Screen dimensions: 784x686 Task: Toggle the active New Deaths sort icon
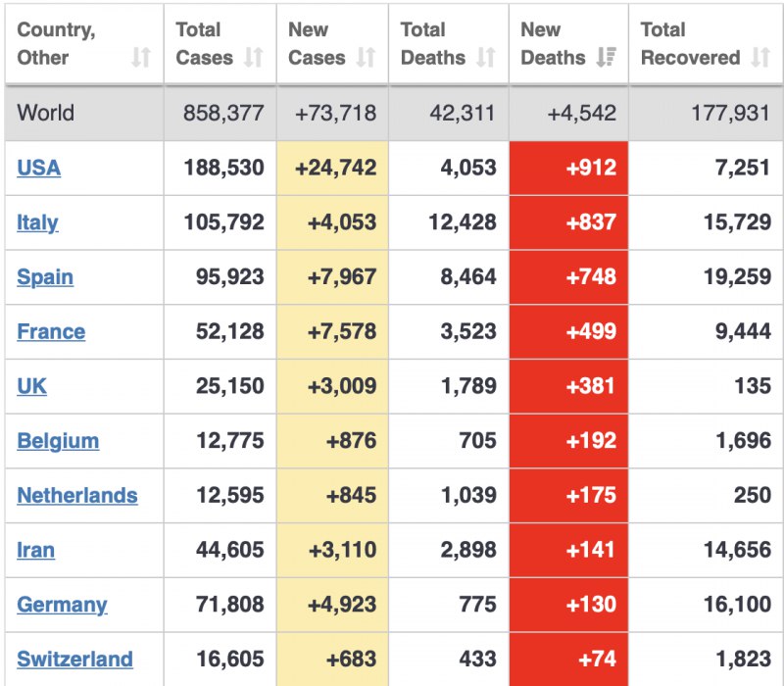click(x=607, y=59)
